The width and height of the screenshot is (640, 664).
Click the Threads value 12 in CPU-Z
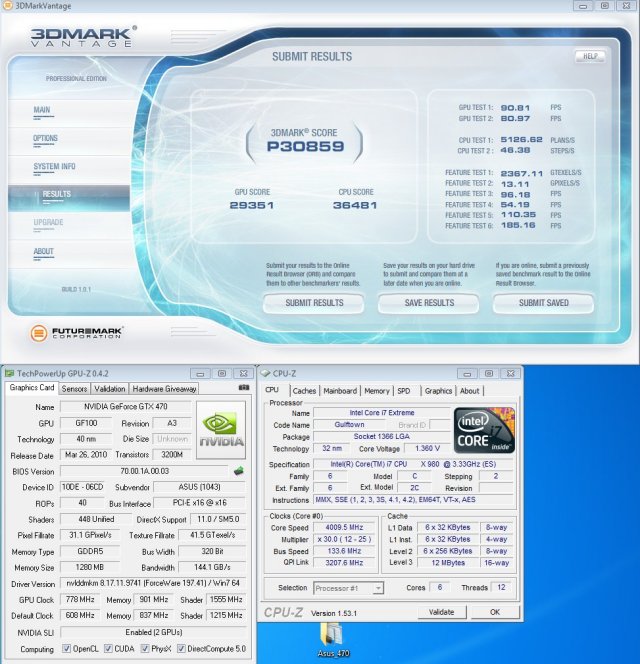(501, 587)
